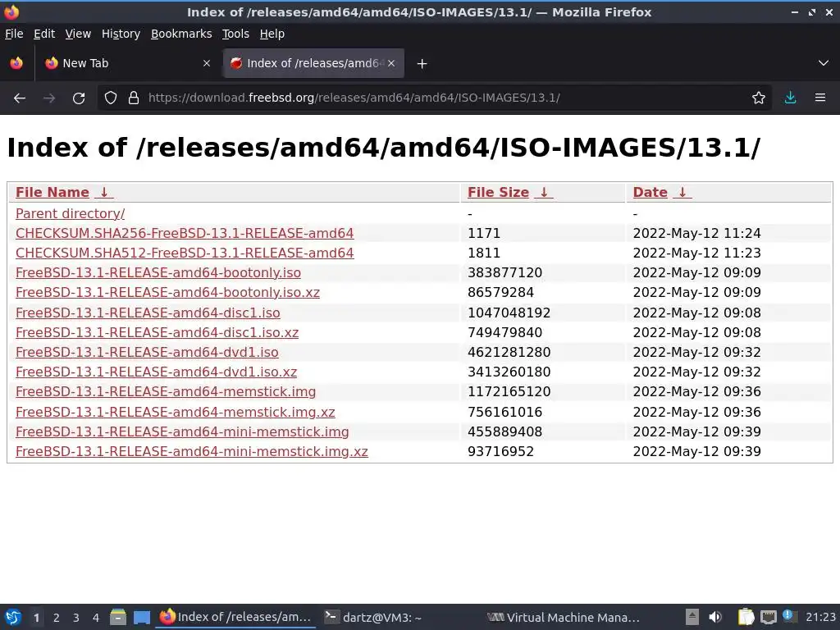Switch to virtual desktop 1
Image resolution: width=840 pixels, height=630 pixels.
(36, 618)
